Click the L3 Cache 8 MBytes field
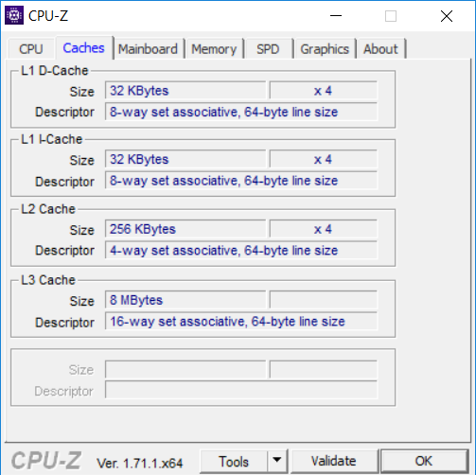The width and height of the screenshot is (476, 475). pyautogui.click(x=185, y=300)
